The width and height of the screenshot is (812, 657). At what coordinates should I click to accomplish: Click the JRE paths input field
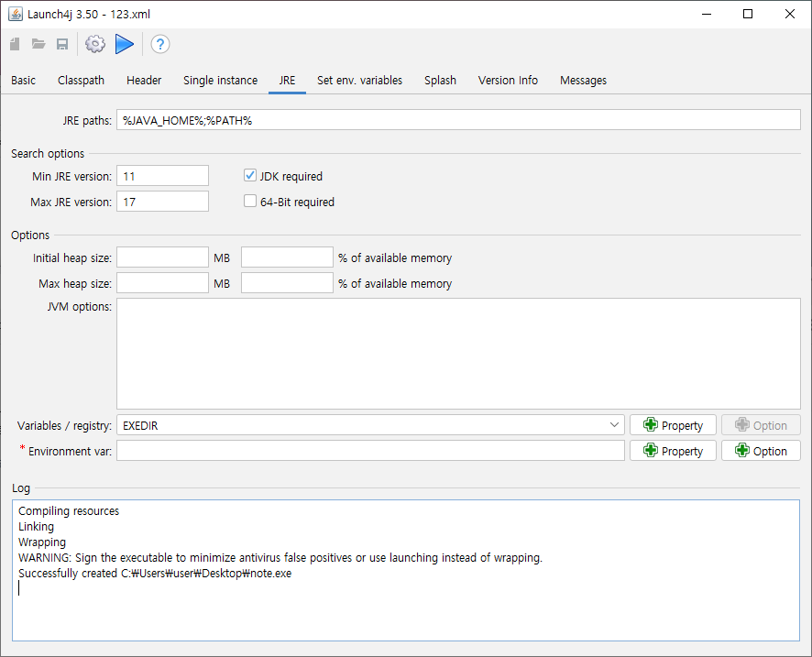coord(458,120)
